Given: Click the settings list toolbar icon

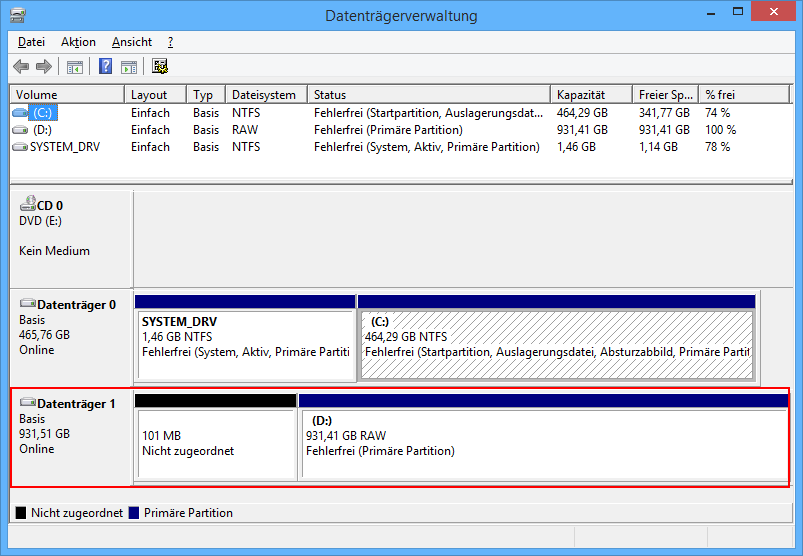Looking at the screenshot, I should click(160, 66).
